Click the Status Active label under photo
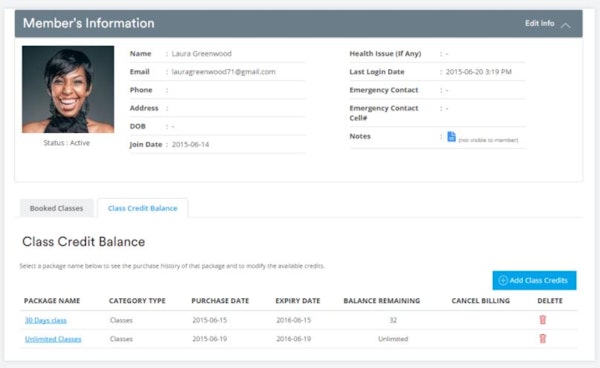Screen dimensions: 600x368 point(67,143)
